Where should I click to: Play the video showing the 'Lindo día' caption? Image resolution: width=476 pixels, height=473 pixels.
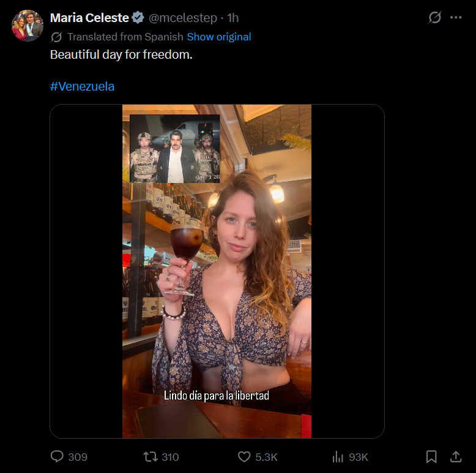tap(217, 294)
